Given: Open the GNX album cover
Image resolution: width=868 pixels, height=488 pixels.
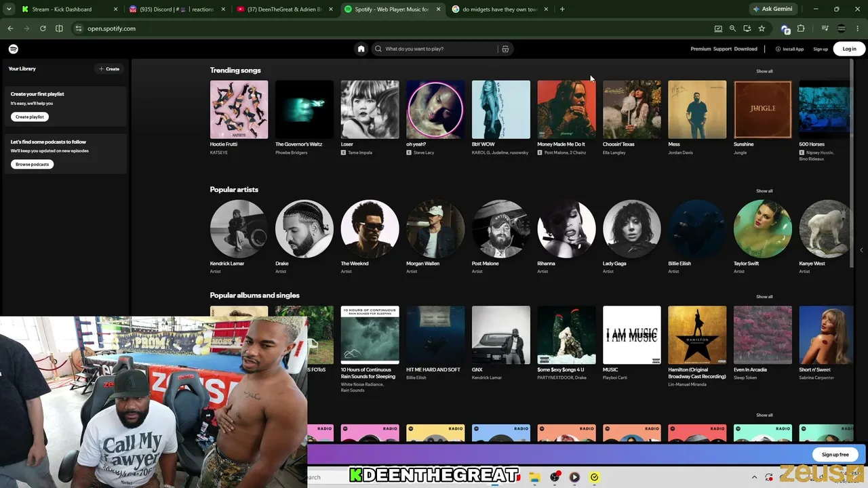Looking at the screenshot, I should point(500,335).
